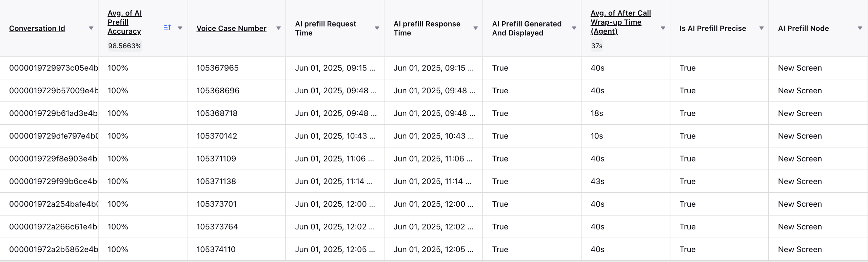
Task: Click the 37s wrap-up time summary badge
Action: (597, 46)
